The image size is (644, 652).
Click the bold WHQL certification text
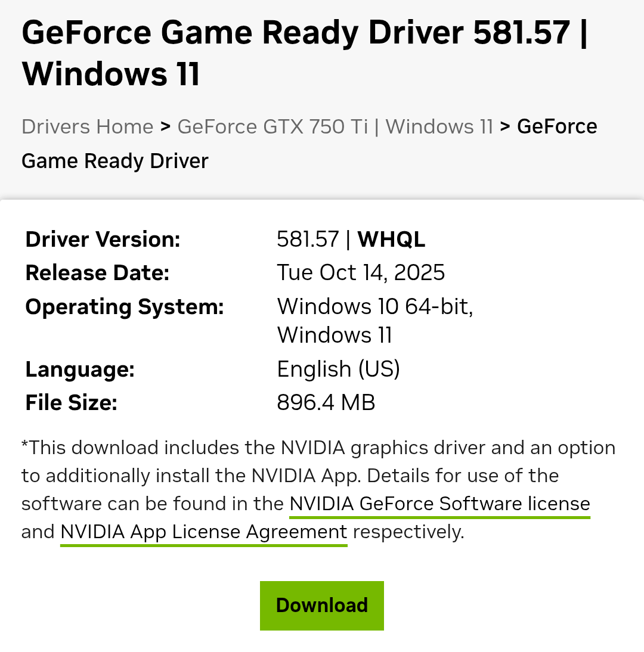point(391,240)
